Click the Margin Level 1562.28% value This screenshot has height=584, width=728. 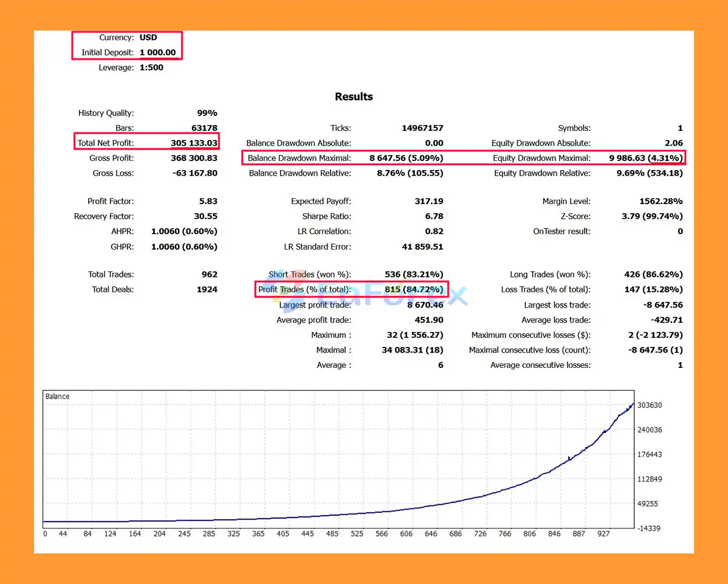pyautogui.click(x=661, y=201)
